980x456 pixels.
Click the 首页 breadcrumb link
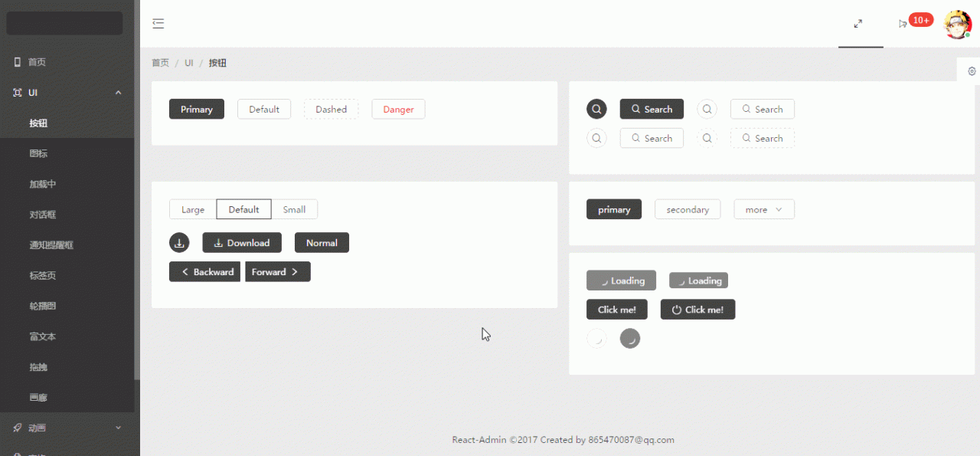[x=160, y=63]
